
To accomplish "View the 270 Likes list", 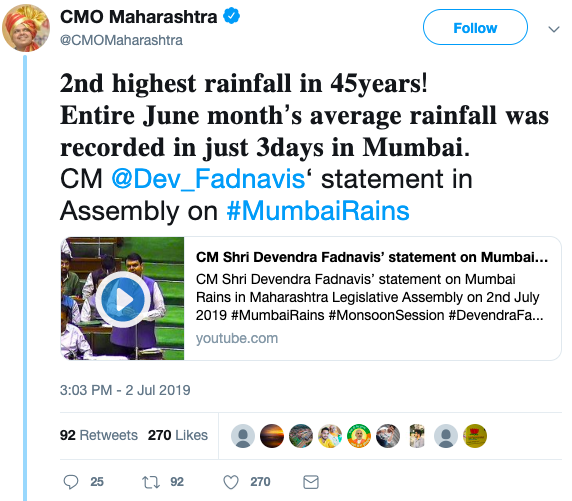I will (178, 435).
